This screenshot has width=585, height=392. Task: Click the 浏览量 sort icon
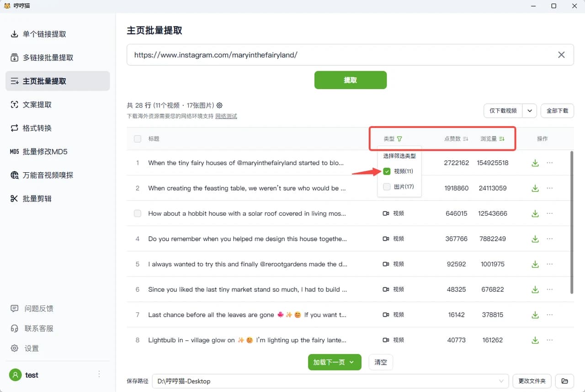[502, 139]
